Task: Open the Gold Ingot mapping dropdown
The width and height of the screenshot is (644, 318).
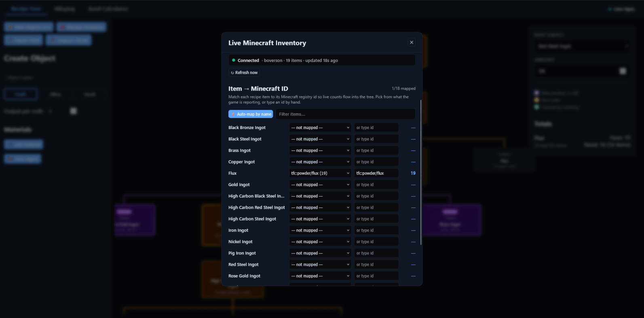Action: (x=320, y=184)
